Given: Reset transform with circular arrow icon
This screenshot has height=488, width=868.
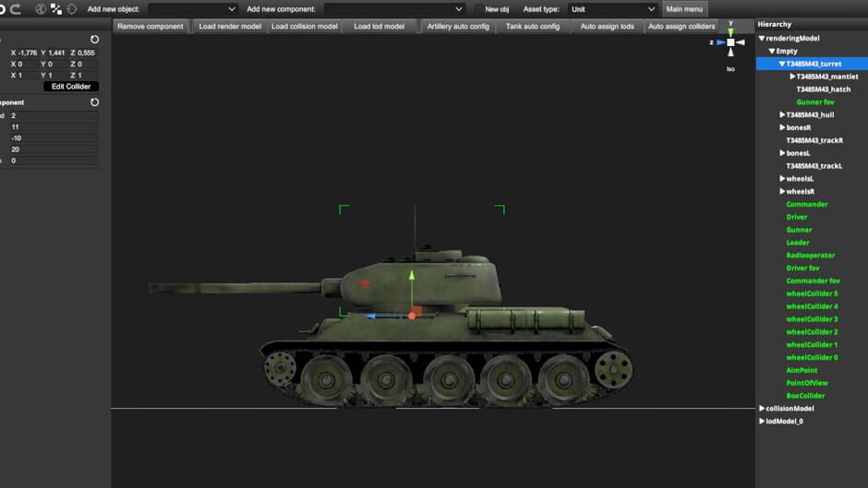Looking at the screenshot, I should point(94,40).
